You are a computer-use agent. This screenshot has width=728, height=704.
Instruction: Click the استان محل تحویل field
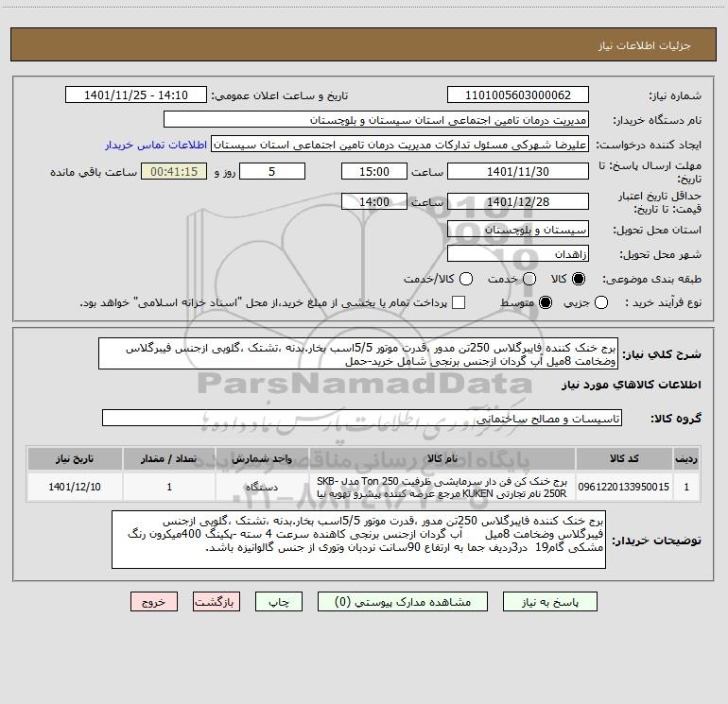click(x=518, y=230)
